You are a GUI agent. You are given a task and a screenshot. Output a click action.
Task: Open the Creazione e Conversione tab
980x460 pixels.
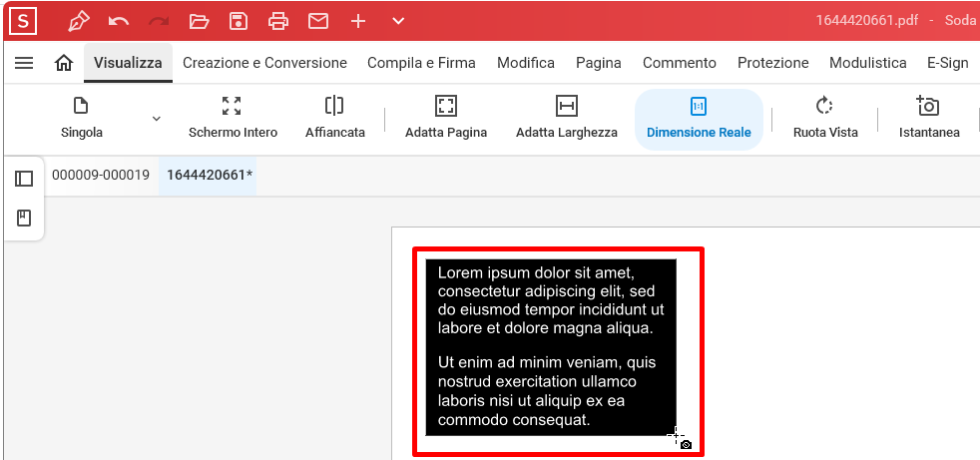tap(264, 63)
